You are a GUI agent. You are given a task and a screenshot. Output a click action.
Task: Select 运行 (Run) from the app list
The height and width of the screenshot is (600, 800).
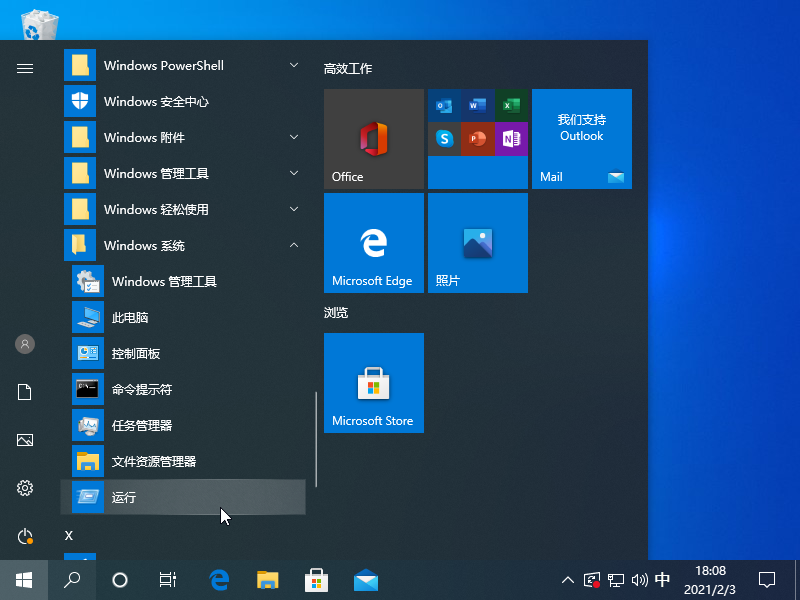[x=184, y=497]
